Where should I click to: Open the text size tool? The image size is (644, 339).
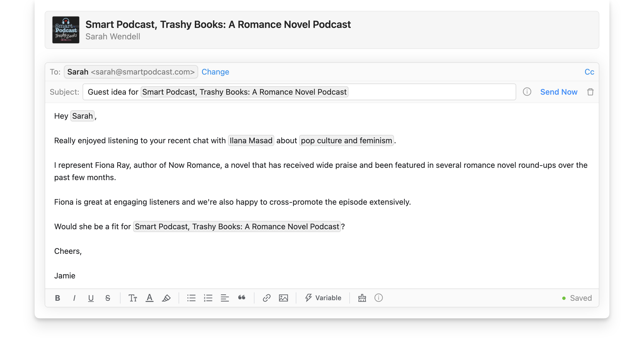(133, 298)
